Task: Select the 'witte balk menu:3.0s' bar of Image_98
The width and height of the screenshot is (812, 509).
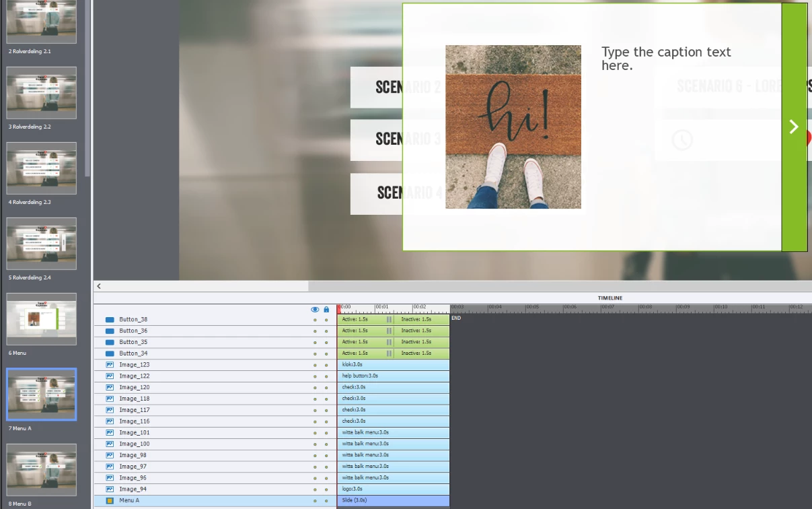Action: tap(394, 456)
